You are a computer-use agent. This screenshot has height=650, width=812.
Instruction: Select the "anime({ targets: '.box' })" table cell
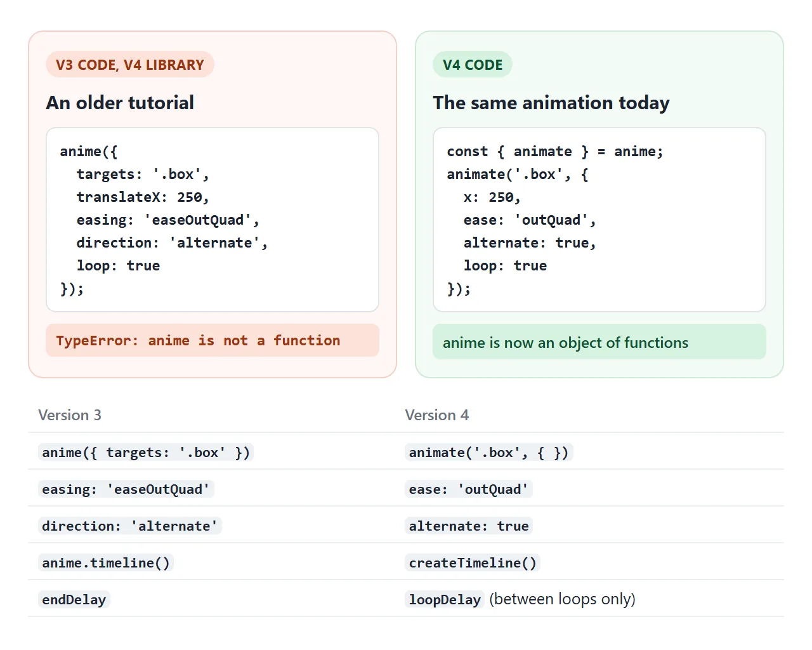tap(146, 453)
